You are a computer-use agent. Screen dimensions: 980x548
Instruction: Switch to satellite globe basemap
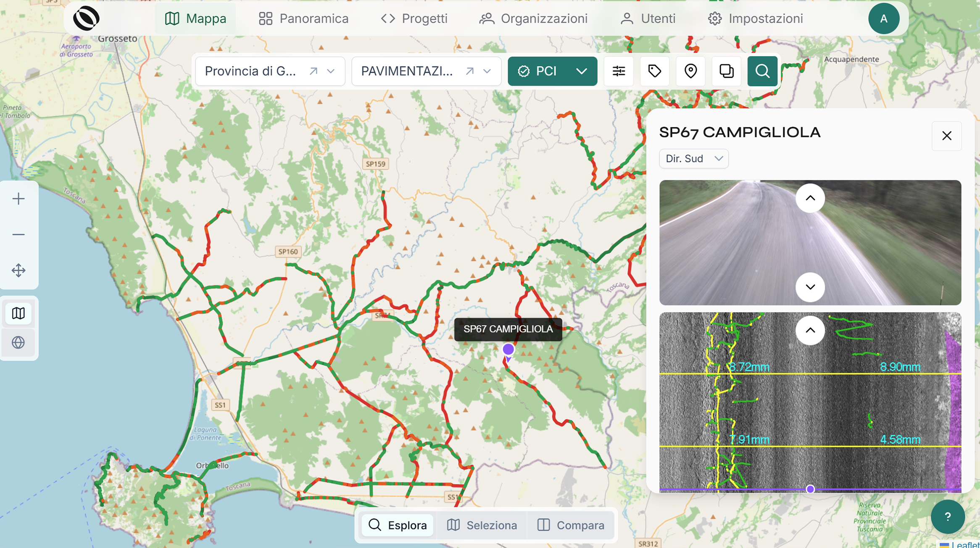pyautogui.click(x=18, y=342)
